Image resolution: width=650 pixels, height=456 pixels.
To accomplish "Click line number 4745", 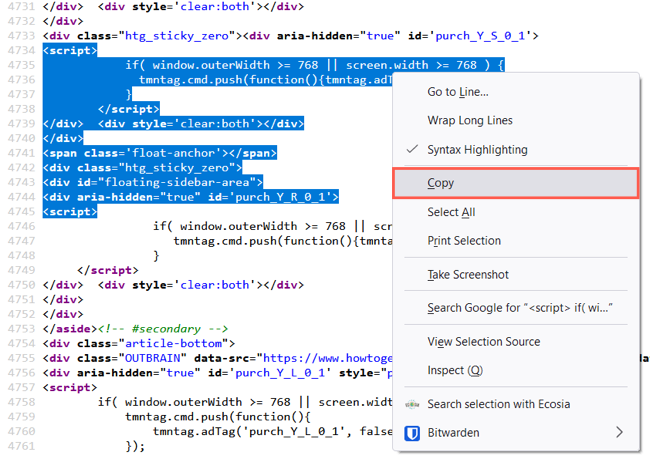I will 21,211.
